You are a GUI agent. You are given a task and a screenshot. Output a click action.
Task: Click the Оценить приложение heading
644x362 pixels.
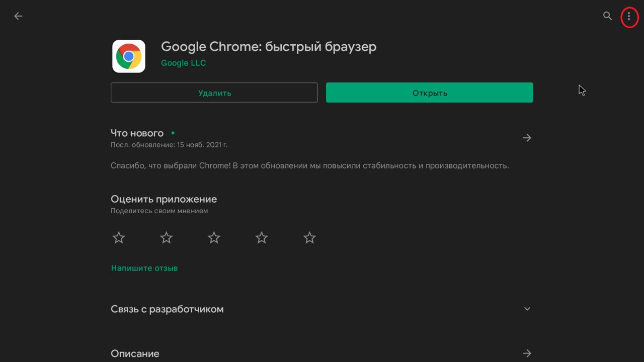164,199
